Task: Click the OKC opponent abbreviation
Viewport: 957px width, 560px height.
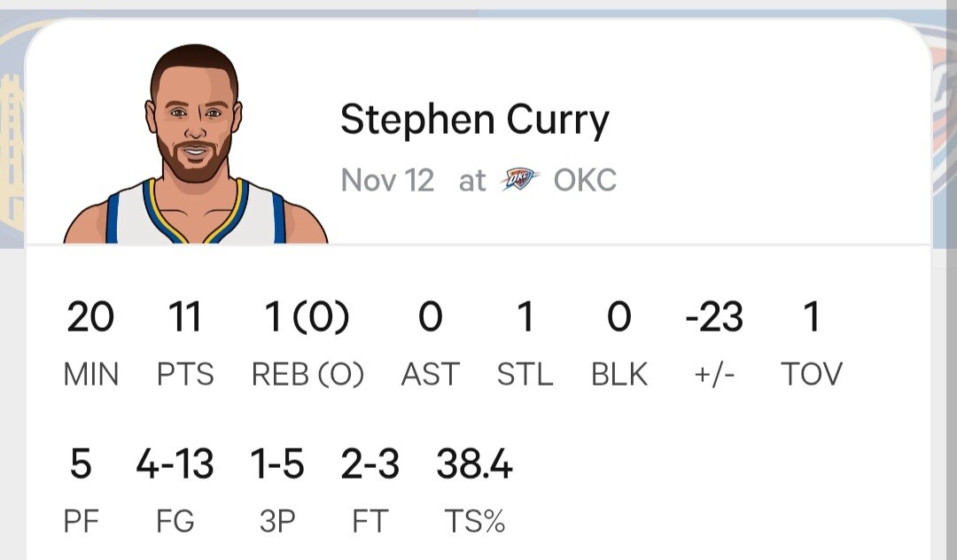Action: [585, 180]
